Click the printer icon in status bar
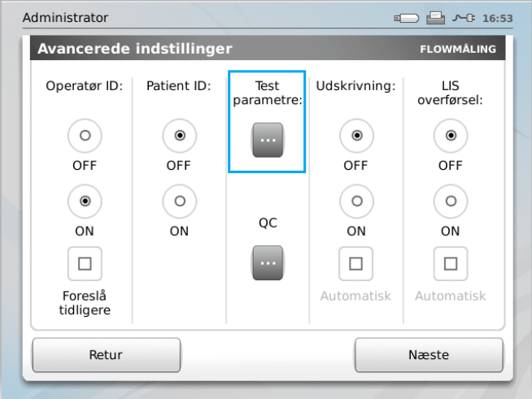Viewport: 532px width, 399px height. [436, 18]
